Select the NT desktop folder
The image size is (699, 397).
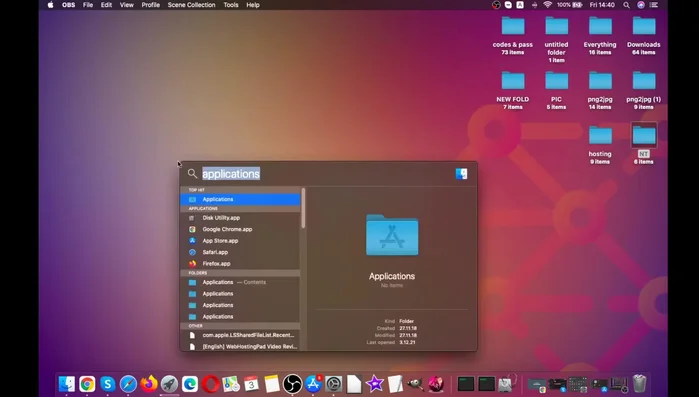pos(644,144)
